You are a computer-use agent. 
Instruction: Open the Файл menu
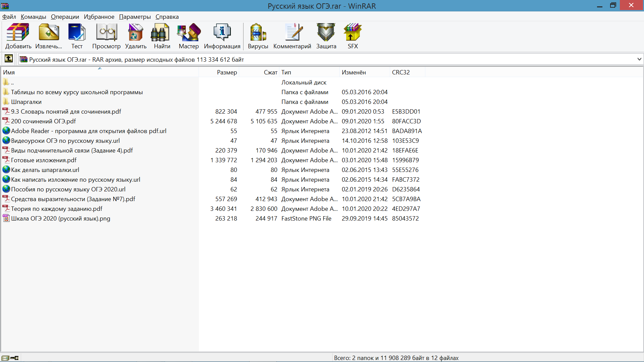(x=9, y=17)
